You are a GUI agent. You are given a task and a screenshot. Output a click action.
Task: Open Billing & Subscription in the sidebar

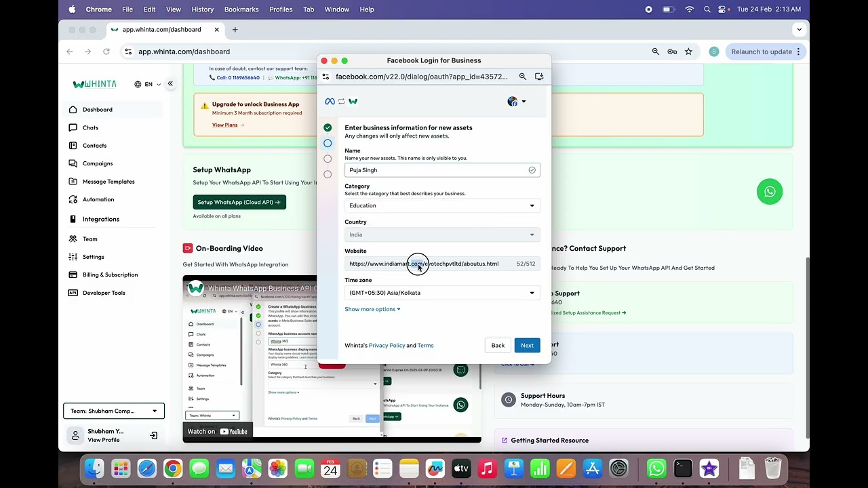click(x=110, y=274)
